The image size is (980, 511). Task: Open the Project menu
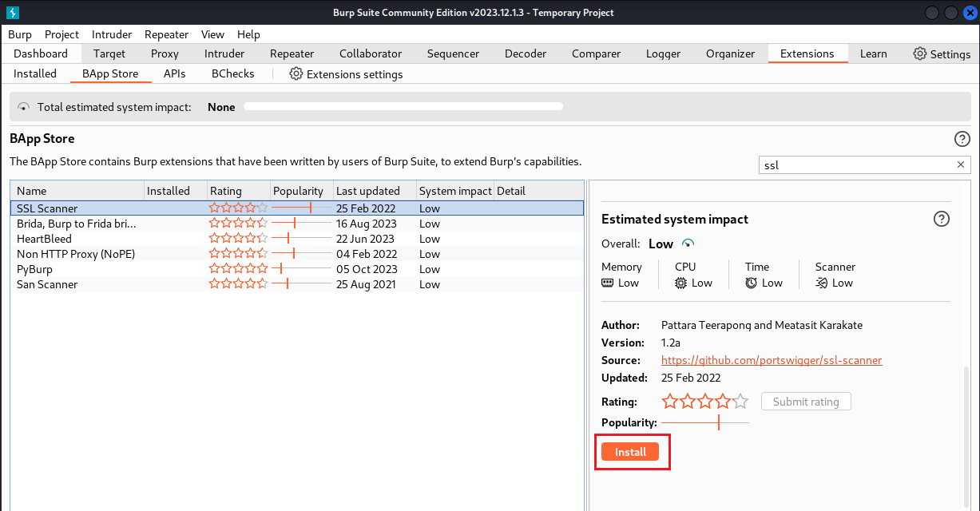[x=61, y=34]
